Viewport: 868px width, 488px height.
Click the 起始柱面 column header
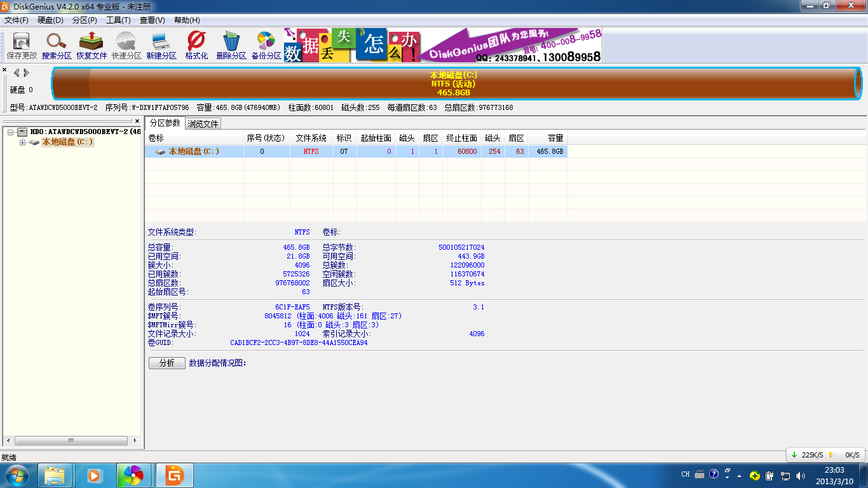376,138
